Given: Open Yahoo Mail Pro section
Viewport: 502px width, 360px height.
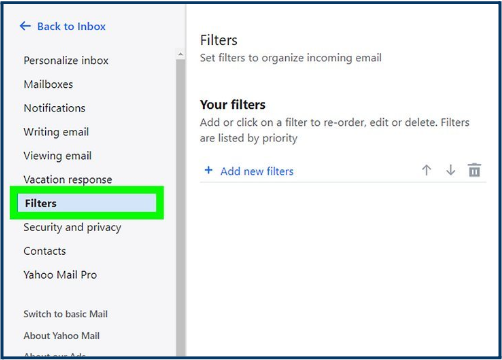Looking at the screenshot, I should (60, 275).
